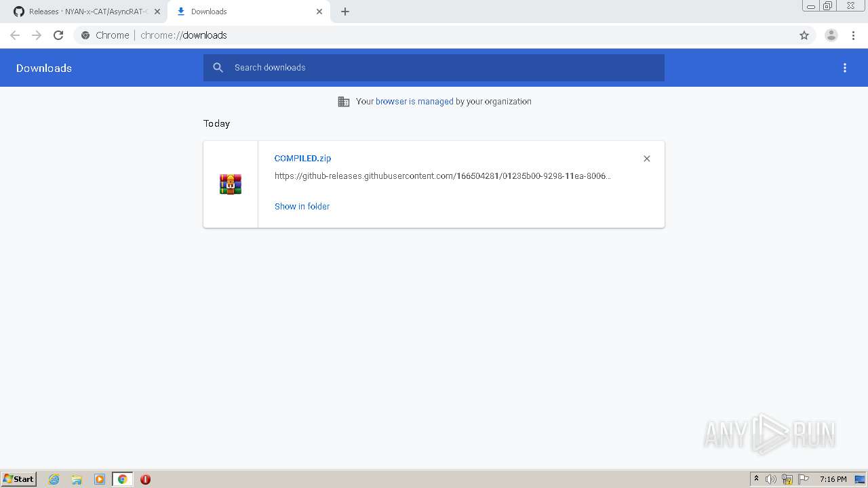Click the Downloads page title
The width and height of the screenshot is (868, 488).
tap(44, 68)
